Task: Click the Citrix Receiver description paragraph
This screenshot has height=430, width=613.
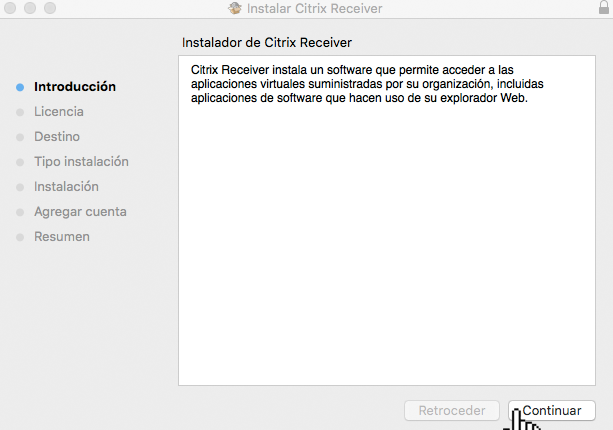Action: [367, 84]
